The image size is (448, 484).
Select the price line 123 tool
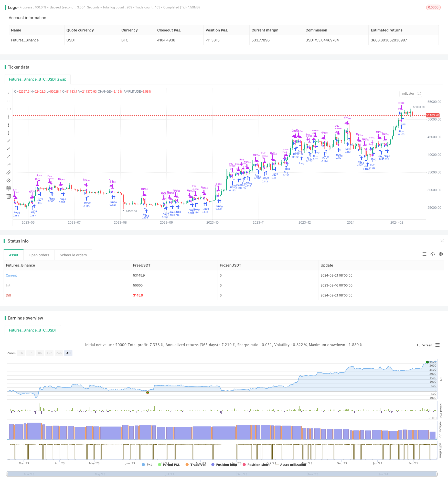[9, 164]
